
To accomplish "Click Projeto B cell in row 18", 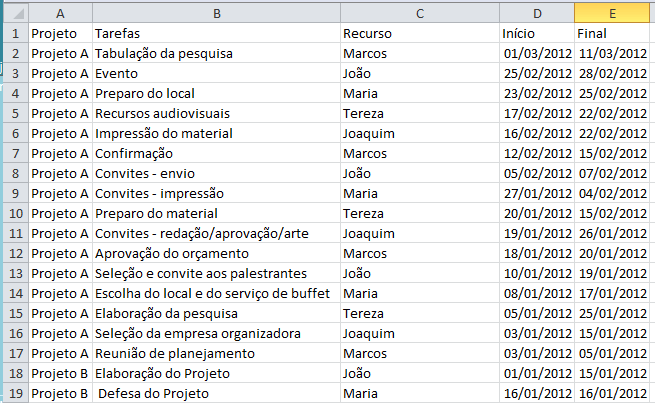I will pos(61,373).
